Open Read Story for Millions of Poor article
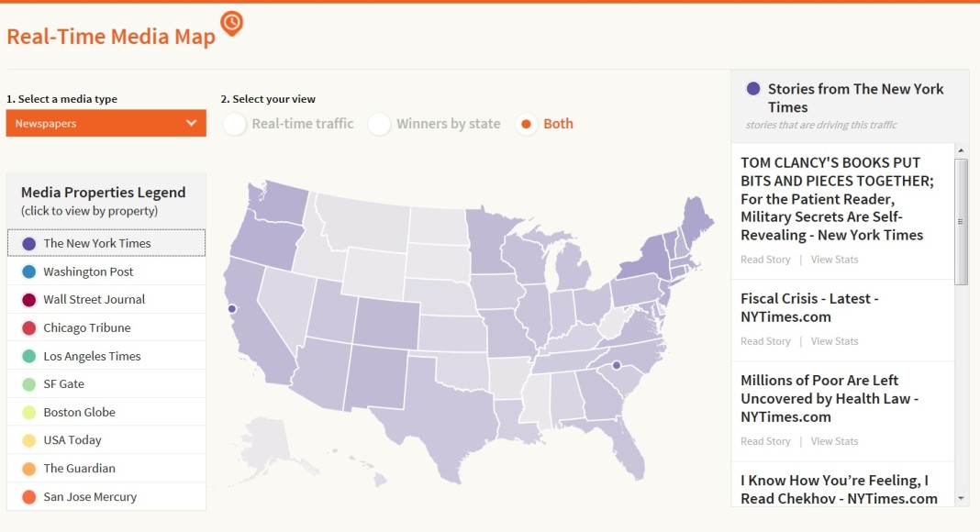 (x=765, y=441)
